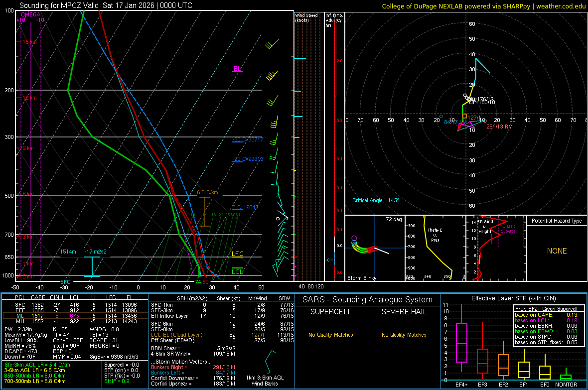Select the 'Theta-E v. Pres' panel title
The image size is (588, 390).
tap(435, 235)
